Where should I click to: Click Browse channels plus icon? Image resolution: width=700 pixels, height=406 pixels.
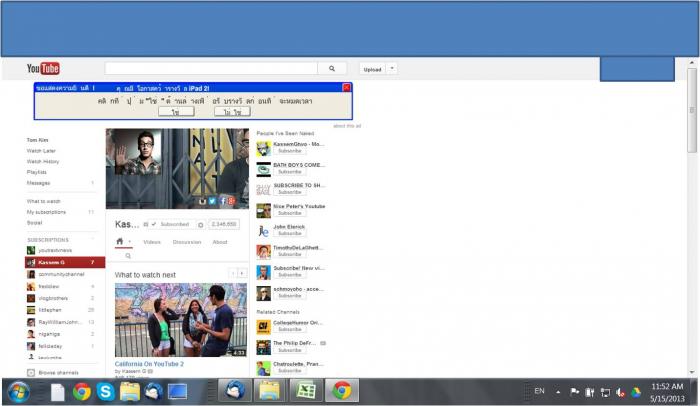tap(31, 373)
